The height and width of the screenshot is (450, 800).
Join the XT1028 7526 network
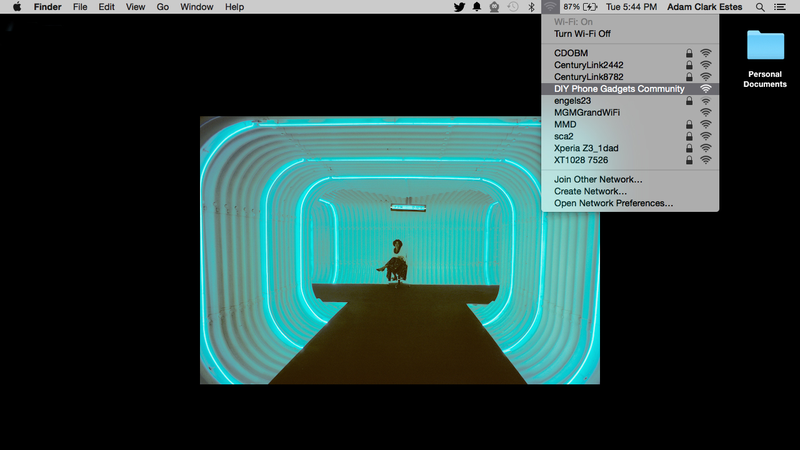[630, 160]
